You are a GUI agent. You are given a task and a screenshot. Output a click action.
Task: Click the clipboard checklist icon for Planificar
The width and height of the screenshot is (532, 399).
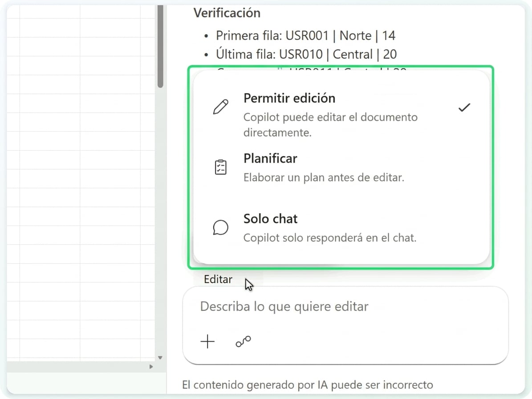(x=220, y=167)
